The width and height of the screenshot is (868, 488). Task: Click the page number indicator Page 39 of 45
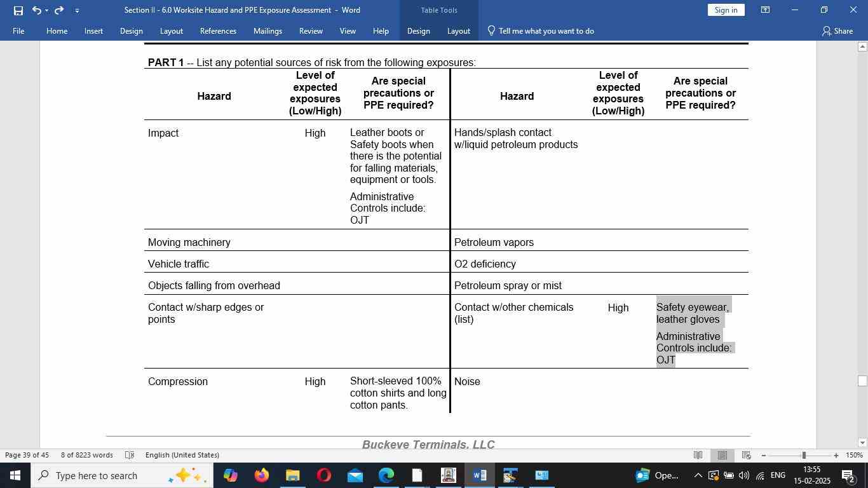[27, 455]
